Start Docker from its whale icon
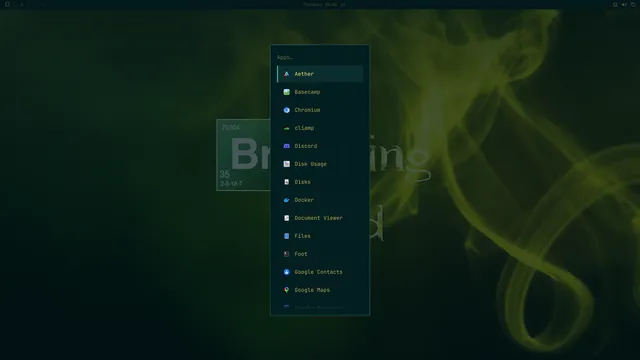The image size is (640, 360). pyautogui.click(x=287, y=200)
